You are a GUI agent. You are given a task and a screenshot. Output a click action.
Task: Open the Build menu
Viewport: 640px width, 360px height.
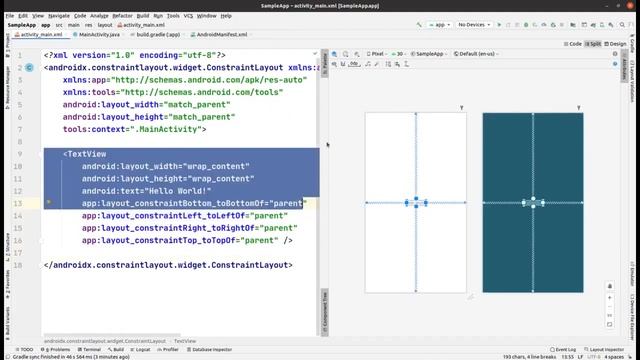click(x=142, y=16)
